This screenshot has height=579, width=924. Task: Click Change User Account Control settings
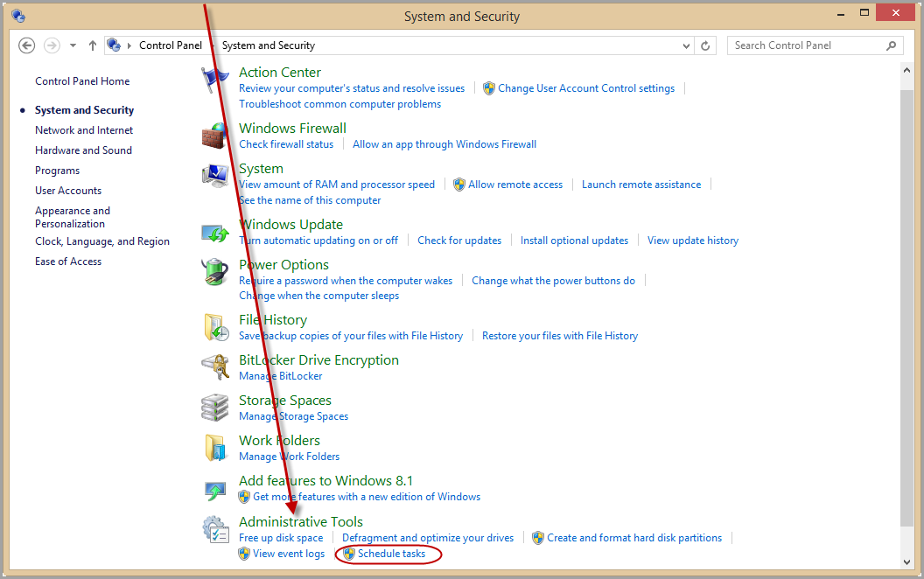(586, 88)
